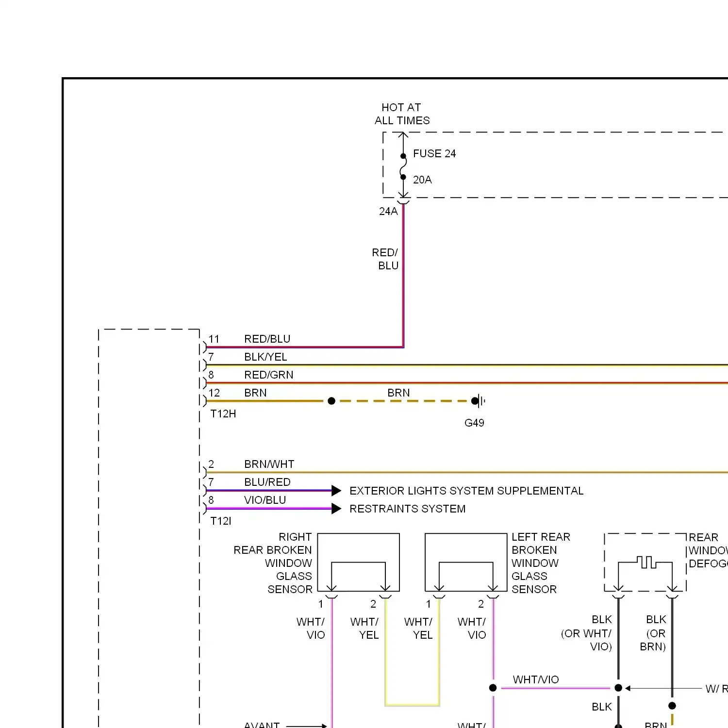Click the 'HOT AT ALL TIMES' label
Image resolution: width=728 pixels, height=728 pixels.
pos(402,114)
